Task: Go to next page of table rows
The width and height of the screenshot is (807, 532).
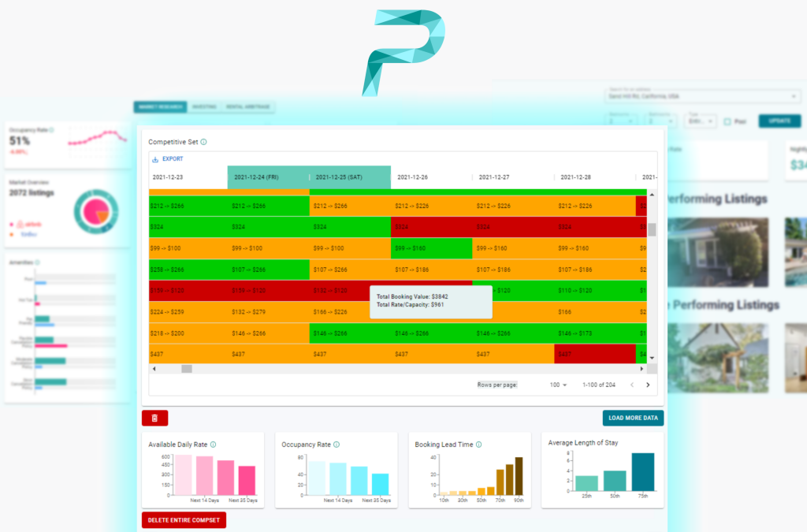Action: 648,385
